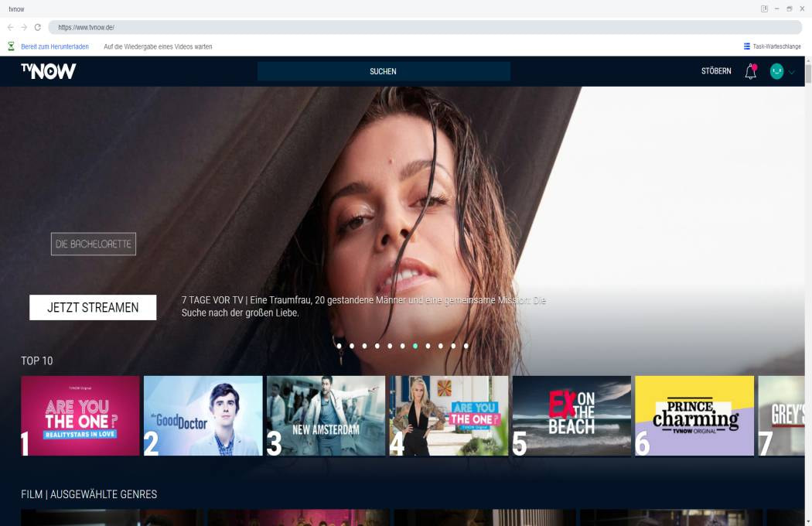
Task: Select the second hero carousel dot
Action: point(352,346)
